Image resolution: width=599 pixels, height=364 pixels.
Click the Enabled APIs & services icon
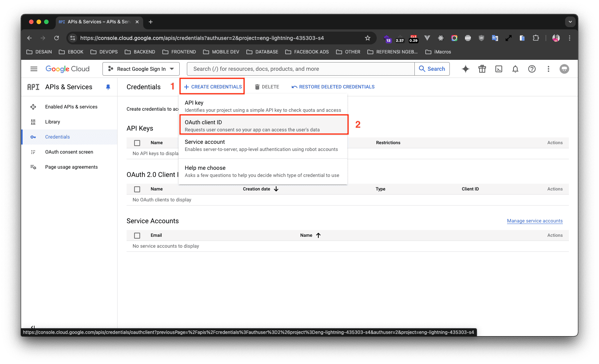[x=33, y=107]
